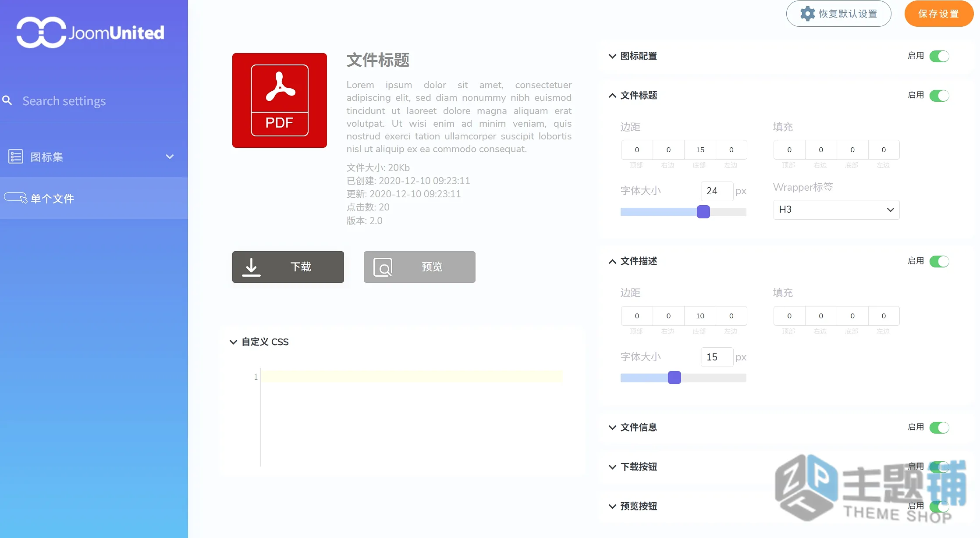Collapse the 文件描述 section
Screen dimensions: 980x538
(612, 261)
